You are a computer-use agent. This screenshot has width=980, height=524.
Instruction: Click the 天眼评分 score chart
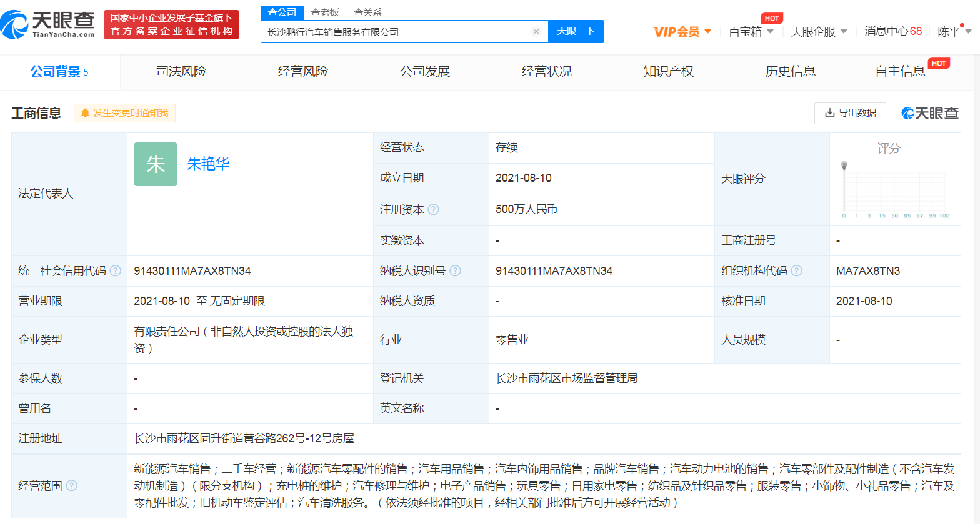[x=894, y=187]
